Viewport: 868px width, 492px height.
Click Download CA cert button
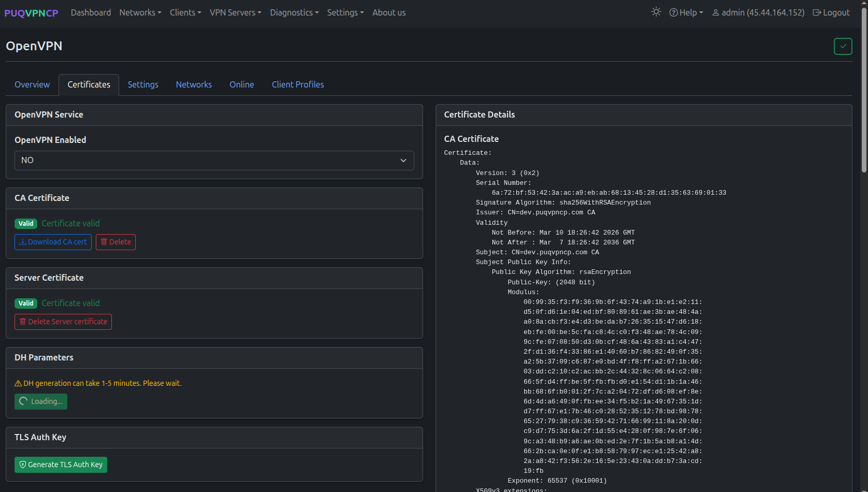click(53, 242)
